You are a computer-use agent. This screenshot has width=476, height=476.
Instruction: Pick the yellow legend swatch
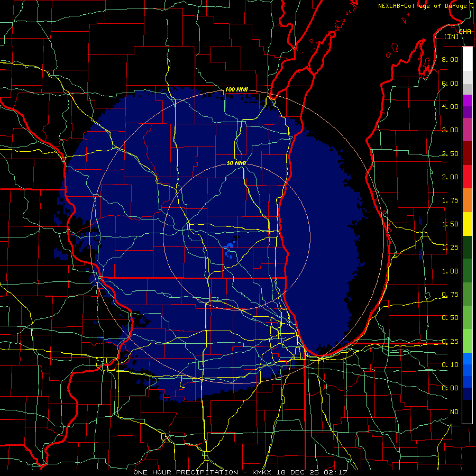467,224
